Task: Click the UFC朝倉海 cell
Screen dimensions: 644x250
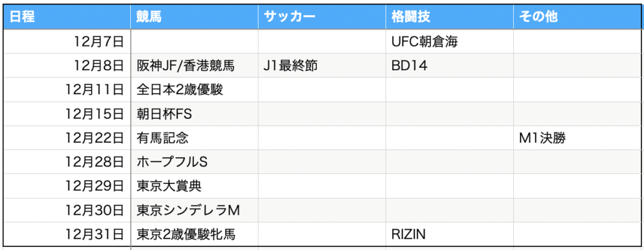Action: [449, 41]
